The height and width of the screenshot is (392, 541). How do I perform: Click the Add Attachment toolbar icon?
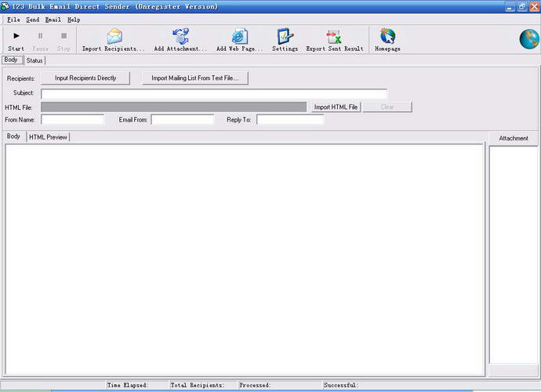[x=180, y=36]
